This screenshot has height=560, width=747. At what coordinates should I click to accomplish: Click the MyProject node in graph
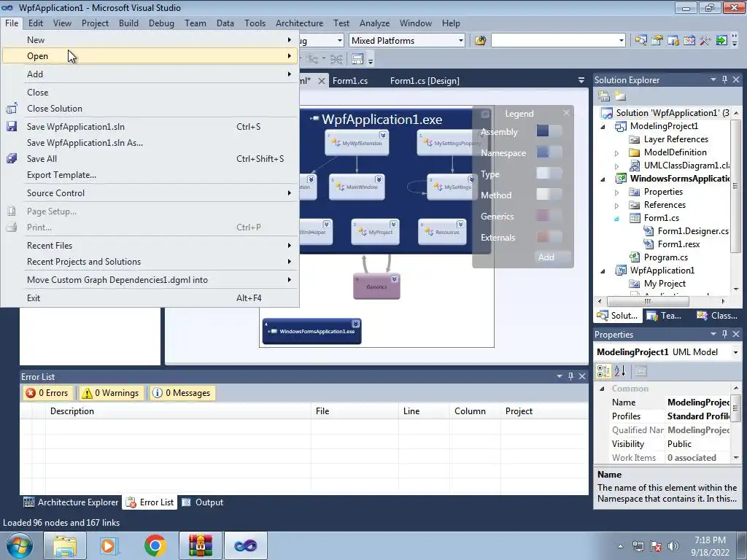[x=375, y=232]
